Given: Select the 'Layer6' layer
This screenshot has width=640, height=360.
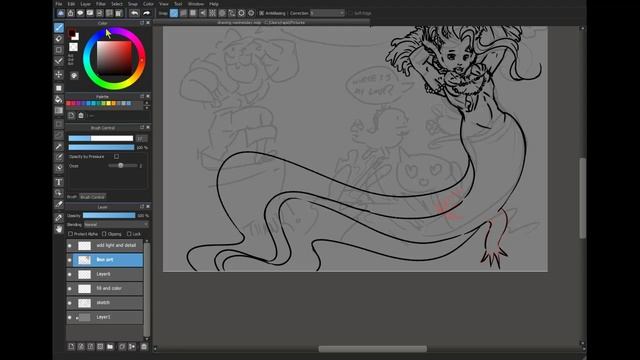Looking at the screenshot, I should tap(104, 274).
